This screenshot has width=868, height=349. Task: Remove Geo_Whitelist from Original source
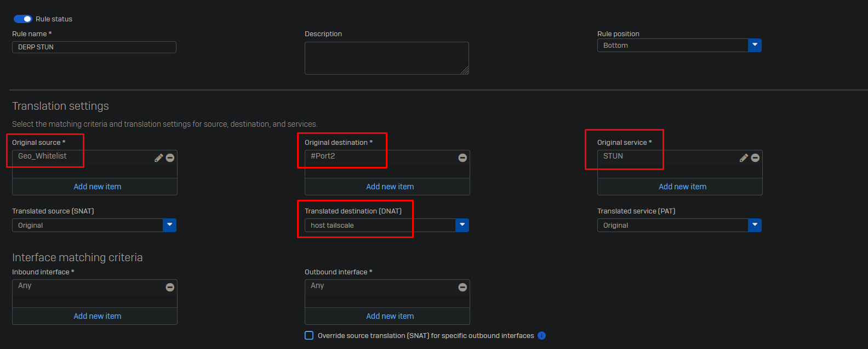170,158
